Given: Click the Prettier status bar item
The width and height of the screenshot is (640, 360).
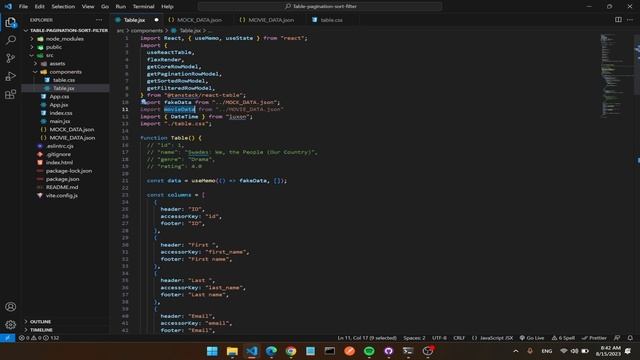Looking at the screenshot, I should click(594, 338).
